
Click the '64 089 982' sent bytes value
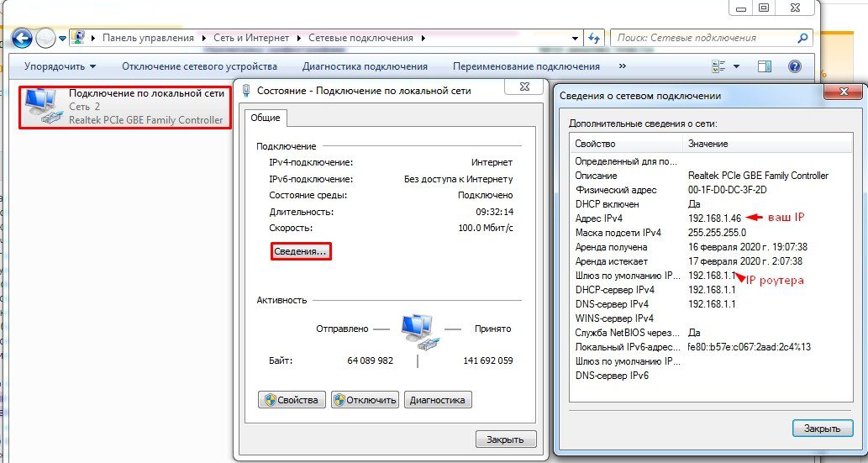[371, 360]
